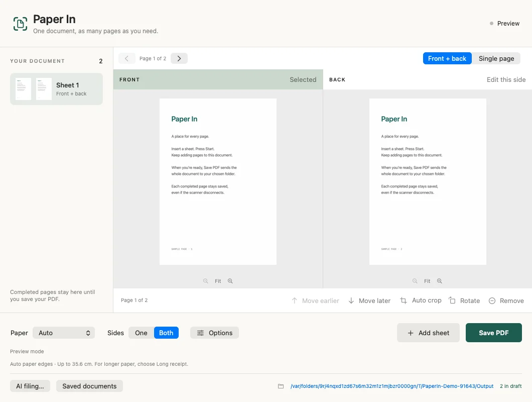Switch to the Front + back view

click(447, 58)
